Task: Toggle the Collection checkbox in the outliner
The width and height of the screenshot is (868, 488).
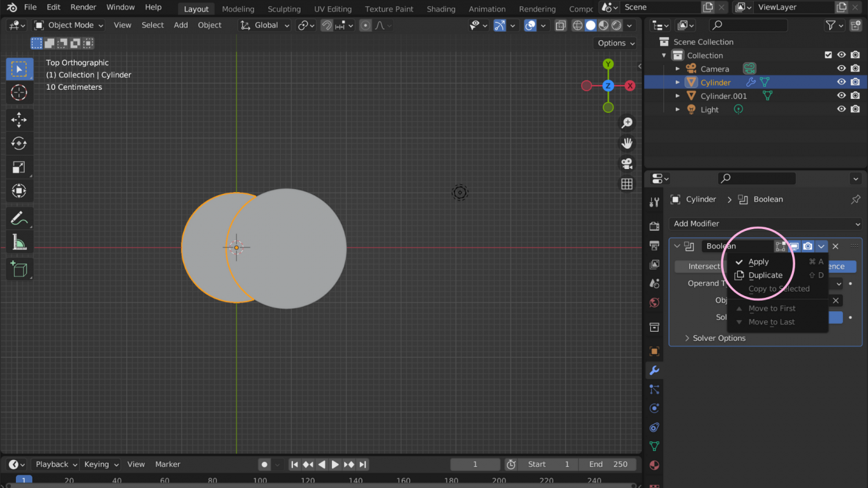Action: (828, 55)
